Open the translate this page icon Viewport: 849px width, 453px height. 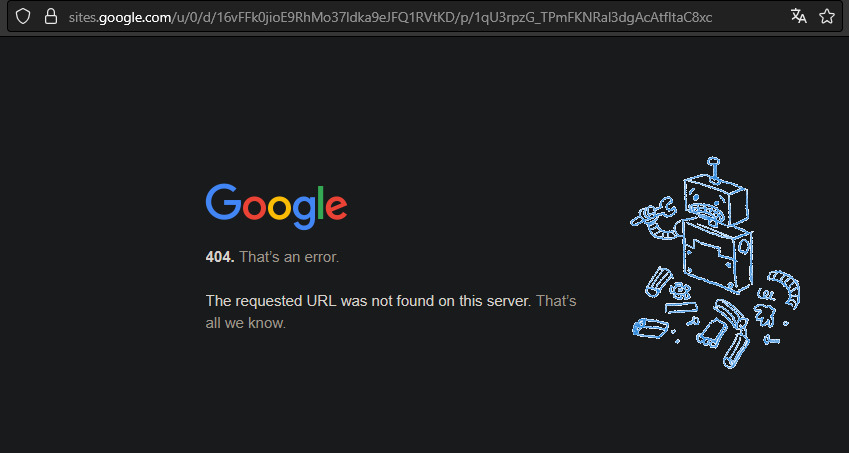(799, 16)
